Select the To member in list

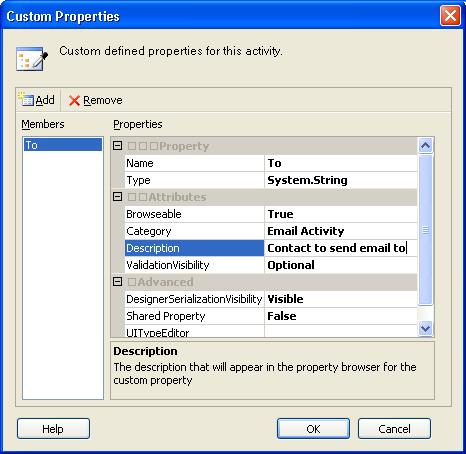point(63,145)
